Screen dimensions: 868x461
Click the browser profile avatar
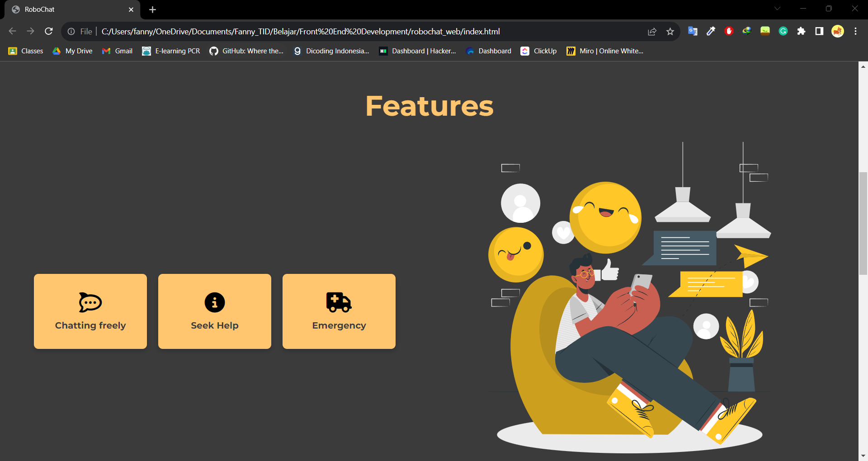point(838,31)
